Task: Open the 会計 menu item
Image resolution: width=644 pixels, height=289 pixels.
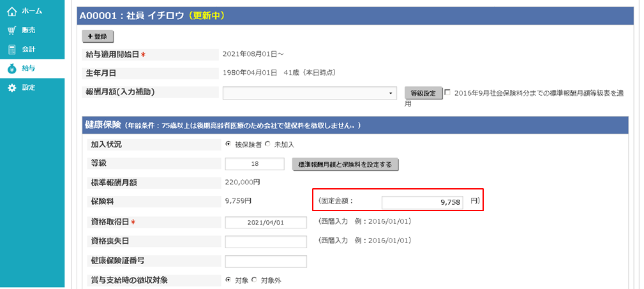Action: coord(29,49)
